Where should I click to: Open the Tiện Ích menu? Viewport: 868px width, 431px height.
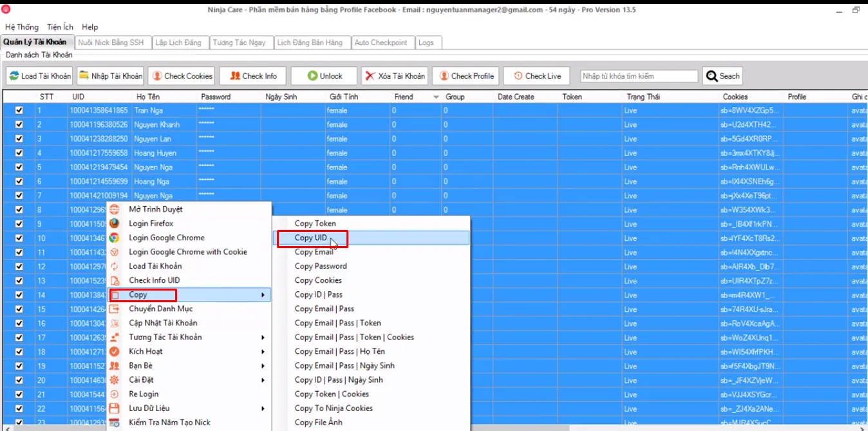[x=59, y=26]
